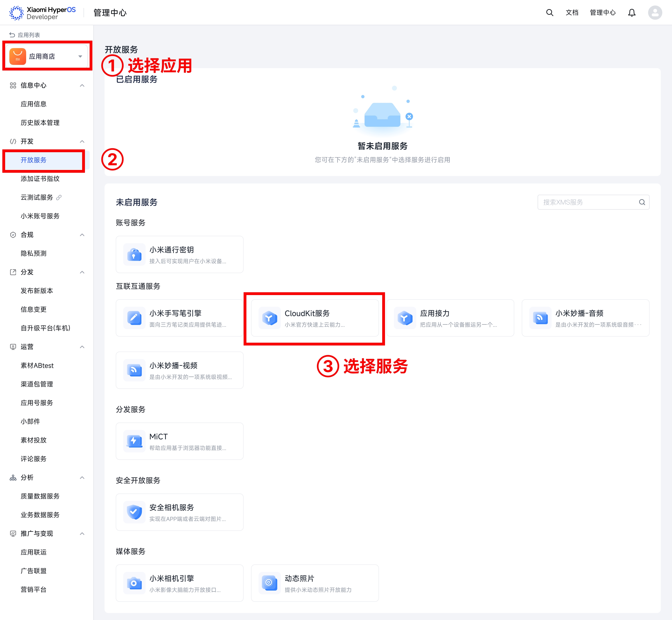672x620 pixels.
Task: Open the 小米通行密钥 card title
Action: [171, 250]
